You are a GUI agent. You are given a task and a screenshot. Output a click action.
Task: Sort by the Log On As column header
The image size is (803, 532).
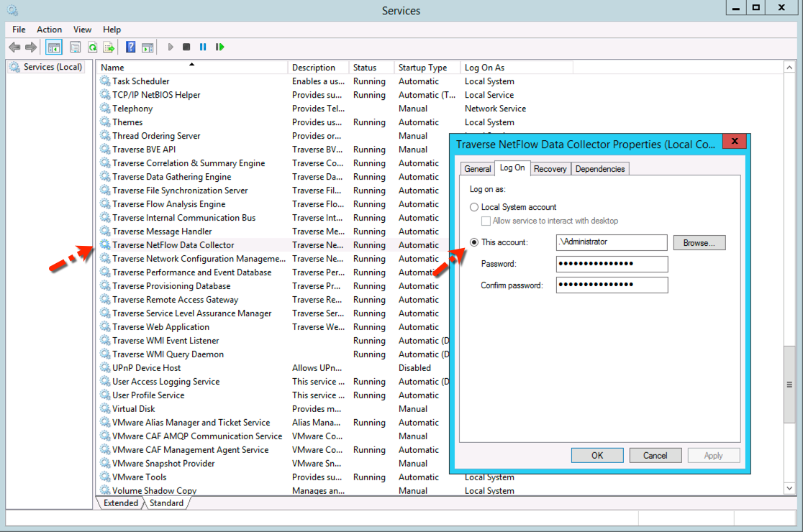click(x=516, y=68)
